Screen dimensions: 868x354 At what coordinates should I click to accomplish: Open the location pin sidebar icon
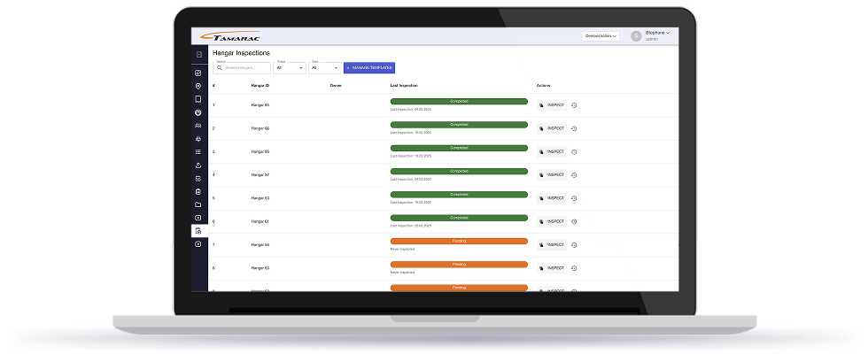198,87
